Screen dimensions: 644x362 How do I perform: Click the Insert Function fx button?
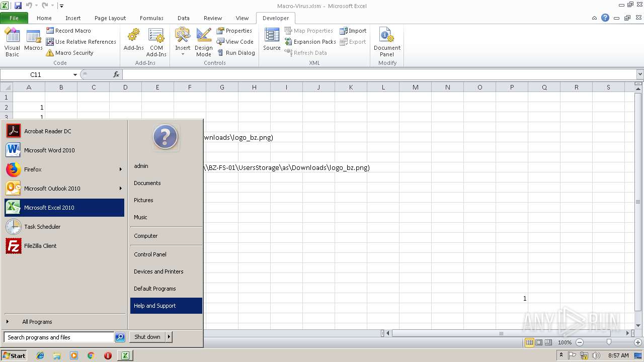116,74
